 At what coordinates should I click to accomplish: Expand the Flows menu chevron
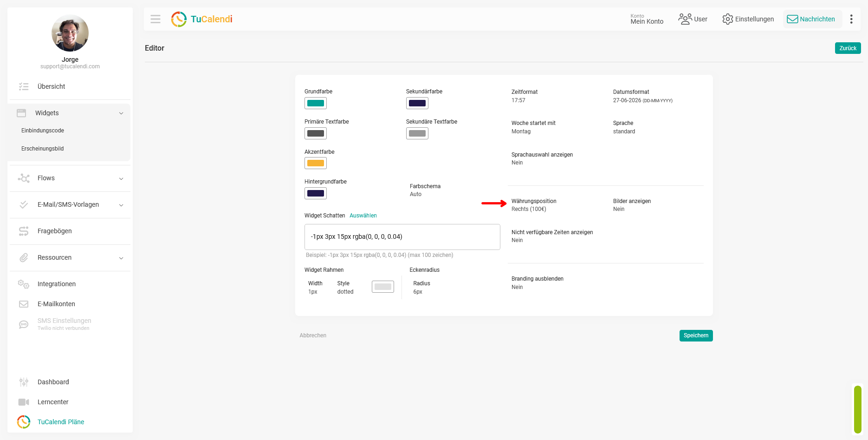point(121,178)
